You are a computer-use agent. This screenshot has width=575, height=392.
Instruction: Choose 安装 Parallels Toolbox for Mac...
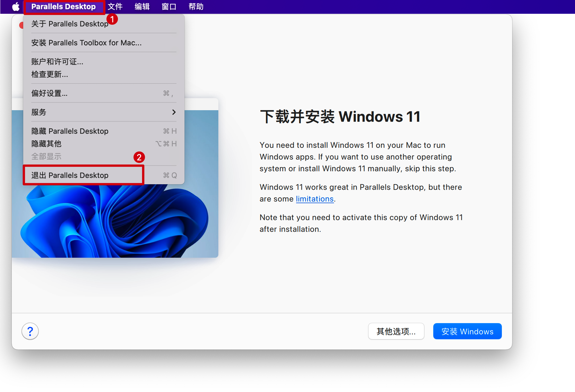tap(104, 43)
